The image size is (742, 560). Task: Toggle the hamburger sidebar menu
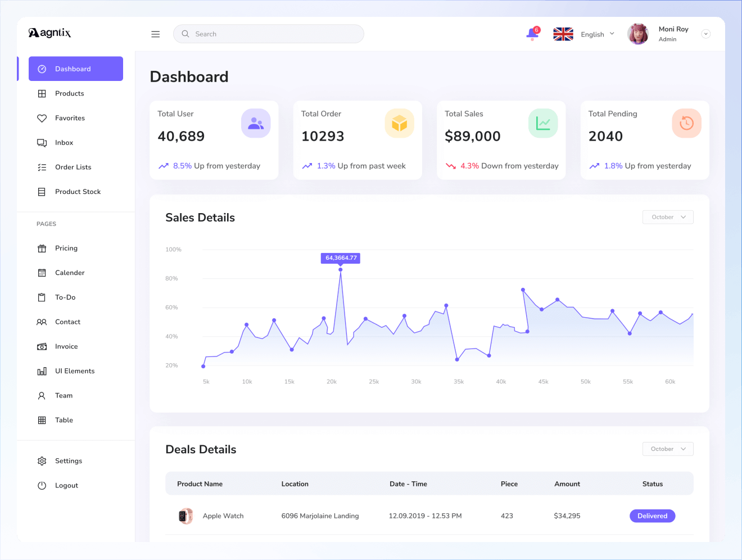[x=156, y=34]
